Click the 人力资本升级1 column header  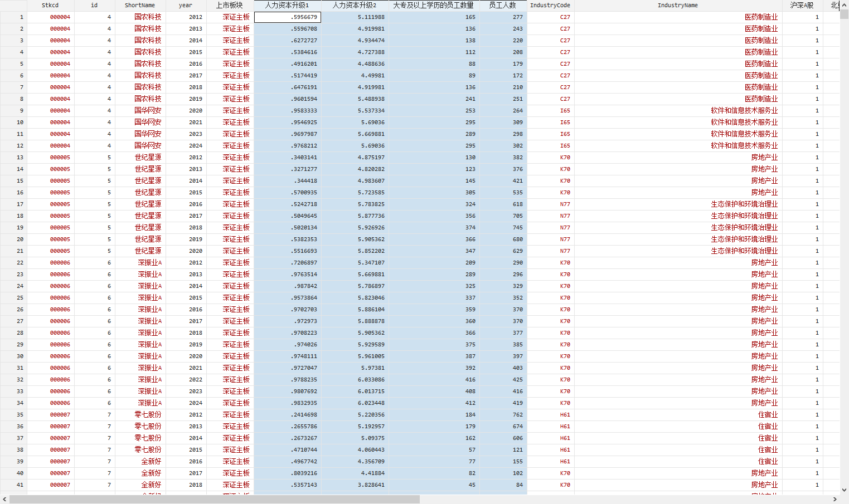[287, 5]
